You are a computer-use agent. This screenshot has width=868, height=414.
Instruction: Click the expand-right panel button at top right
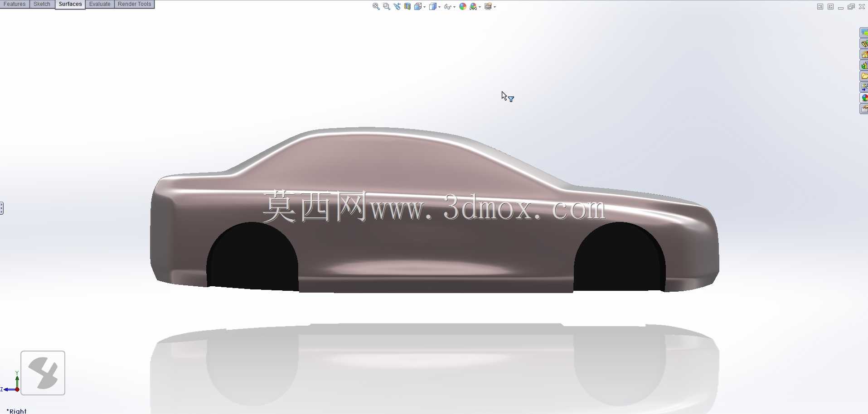[830, 7]
